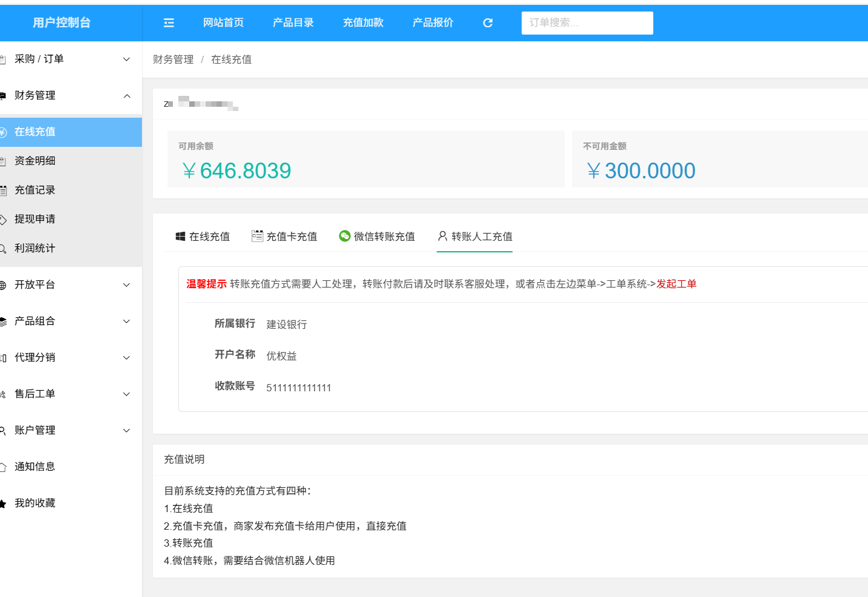This screenshot has width=868, height=597.
Task: Click the 订单搜索 search field
Action: [587, 23]
